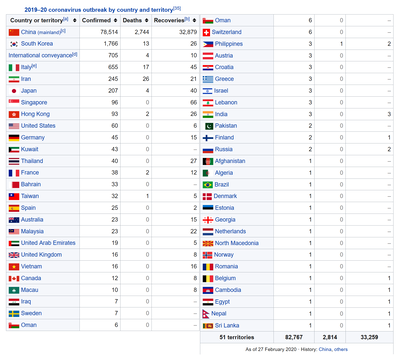Open the Croatia country link

tap(224, 67)
